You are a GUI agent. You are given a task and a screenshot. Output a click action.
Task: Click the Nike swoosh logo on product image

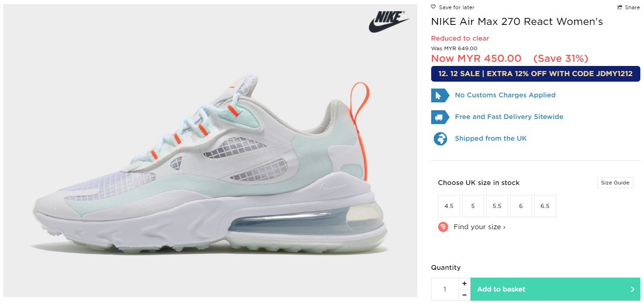click(389, 22)
